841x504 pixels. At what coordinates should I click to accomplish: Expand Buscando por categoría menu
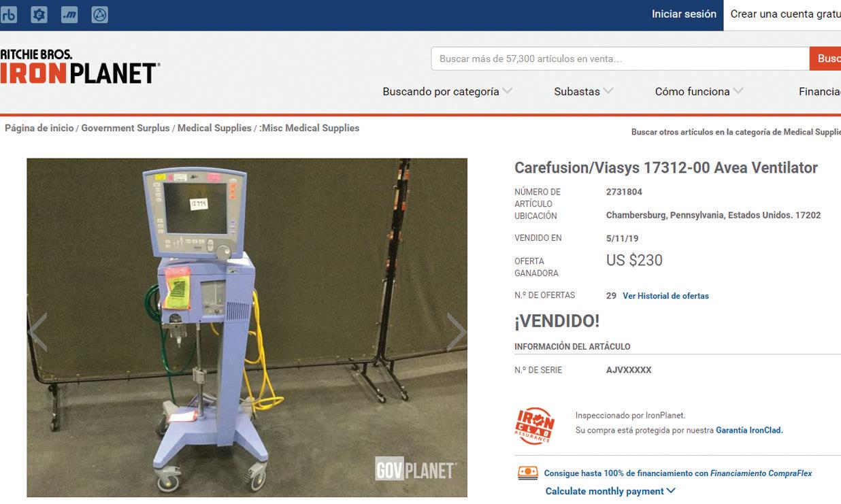tap(447, 91)
